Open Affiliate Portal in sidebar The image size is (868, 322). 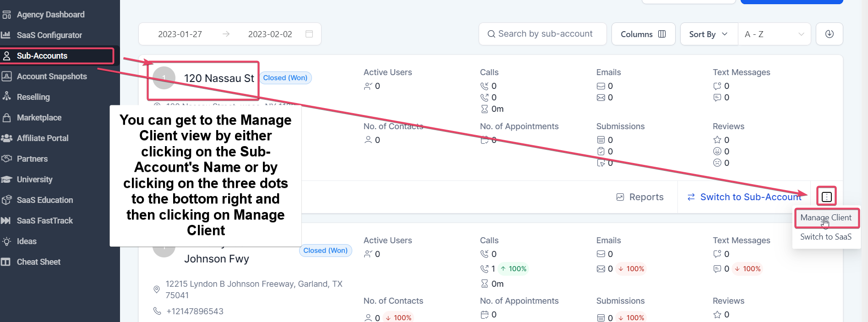tap(43, 138)
